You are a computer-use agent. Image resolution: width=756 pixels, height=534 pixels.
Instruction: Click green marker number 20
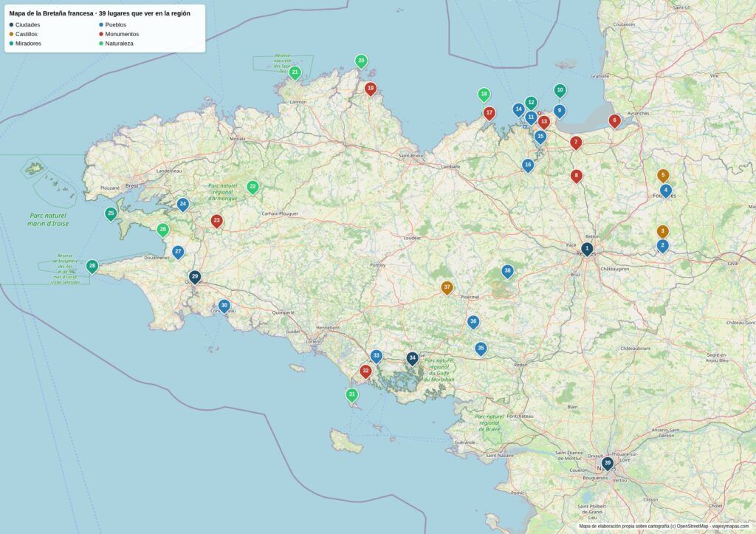361,62
